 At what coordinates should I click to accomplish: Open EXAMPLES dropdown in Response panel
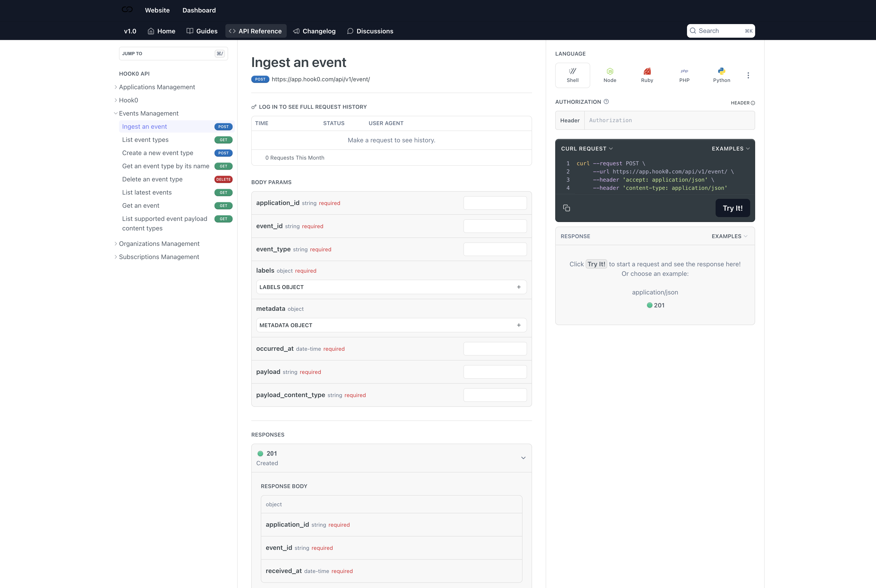coord(730,236)
